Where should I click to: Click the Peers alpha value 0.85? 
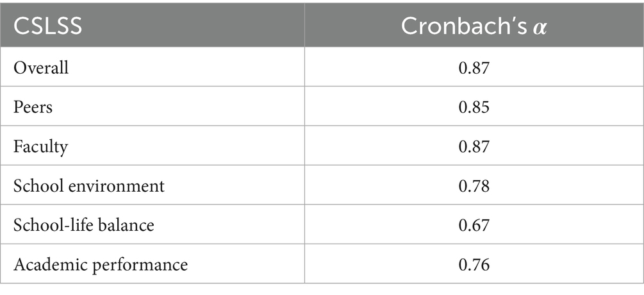[x=474, y=107]
